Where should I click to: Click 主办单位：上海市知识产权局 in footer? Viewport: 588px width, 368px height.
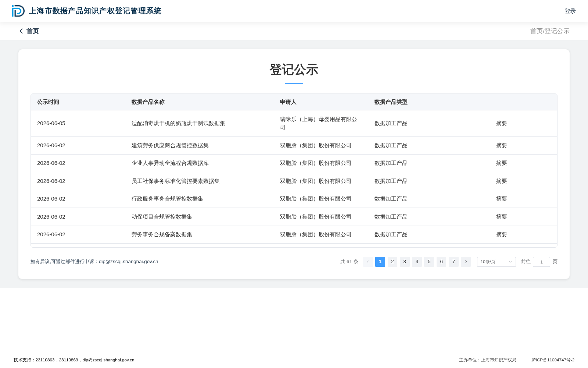pyautogui.click(x=488, y=360)
